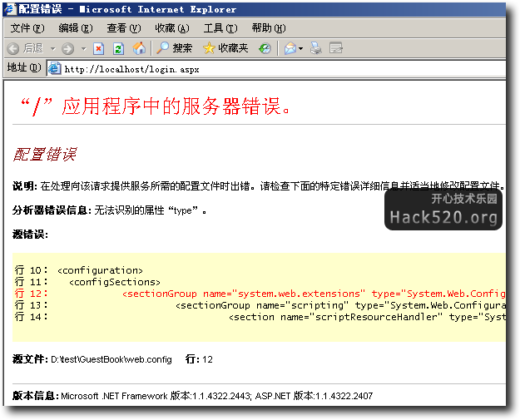Viewport: 520px width, 420px height.
Task: Open the 文件(F) menu
Action: pos(27,28)
